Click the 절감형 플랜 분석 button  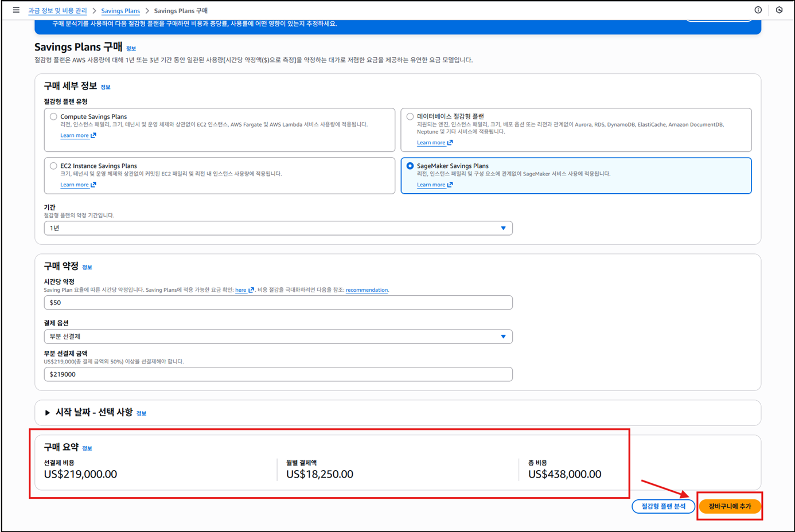[663, 506]
